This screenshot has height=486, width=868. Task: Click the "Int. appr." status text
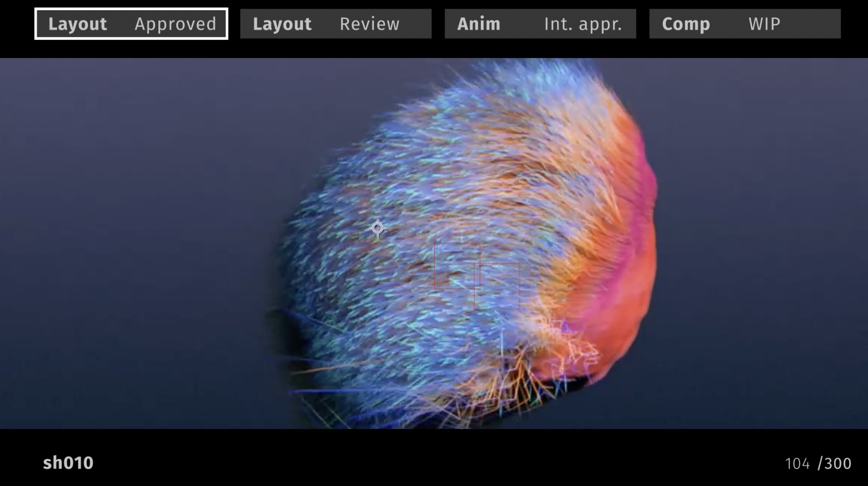[584, 23]
